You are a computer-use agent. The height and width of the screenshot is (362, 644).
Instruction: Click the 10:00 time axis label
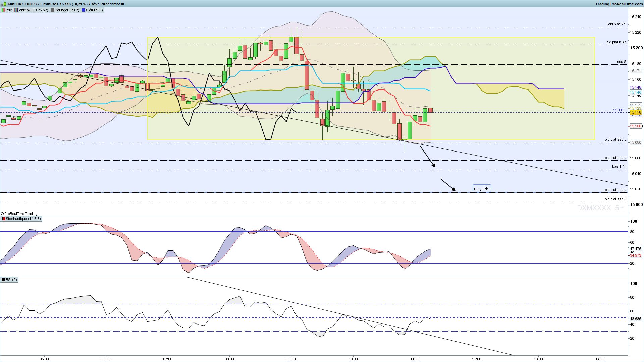coord(353,359)
